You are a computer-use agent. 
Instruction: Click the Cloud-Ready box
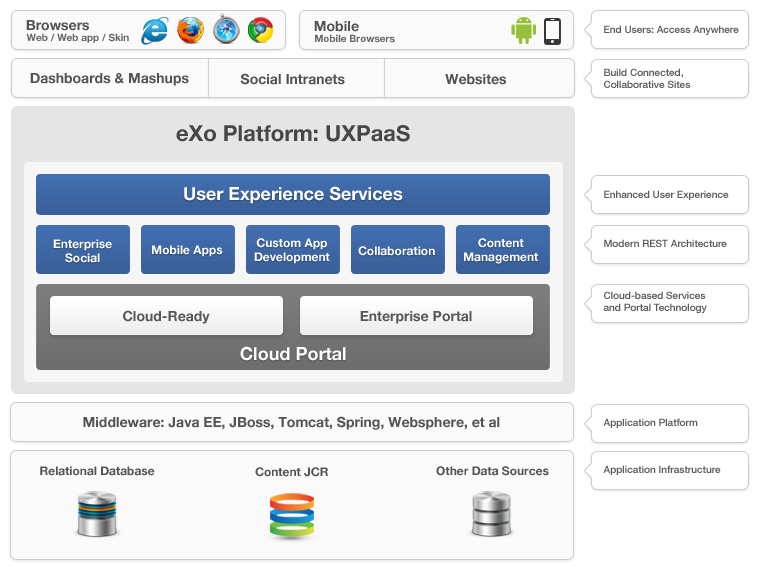[167, 316]
